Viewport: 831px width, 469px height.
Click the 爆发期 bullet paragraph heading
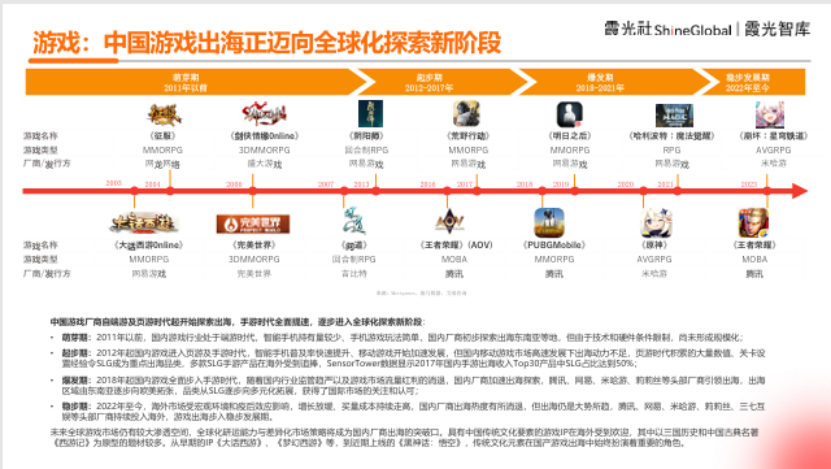(x=76, y=380)
